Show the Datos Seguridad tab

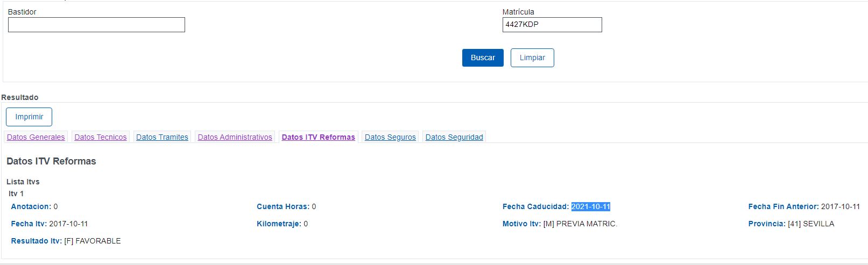pos(454,137)
